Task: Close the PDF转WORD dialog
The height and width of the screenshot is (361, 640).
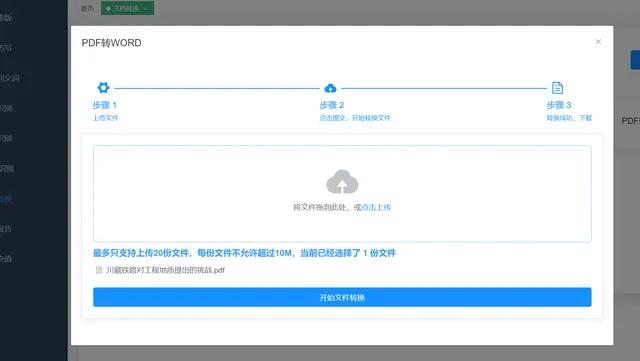Action: [x=598, y=42]
